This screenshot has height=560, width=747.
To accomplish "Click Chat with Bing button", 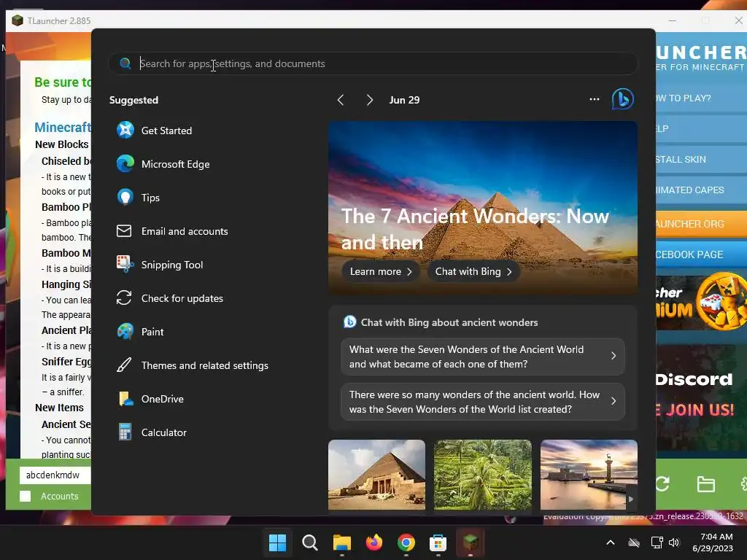I will 473,271.
